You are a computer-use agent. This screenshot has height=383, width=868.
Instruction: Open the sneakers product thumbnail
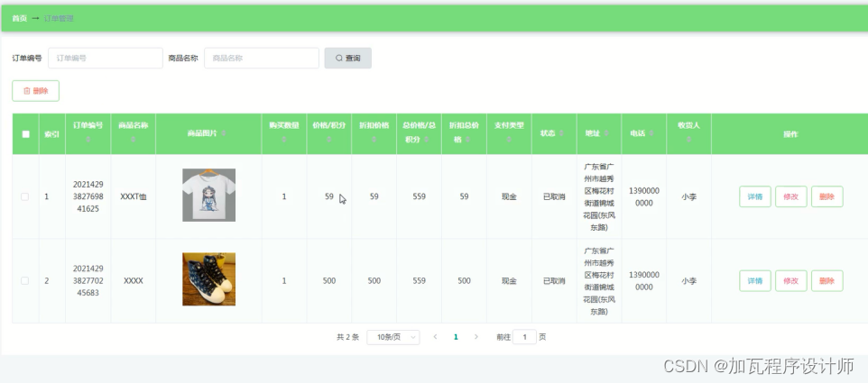click(x=208, y=279)
